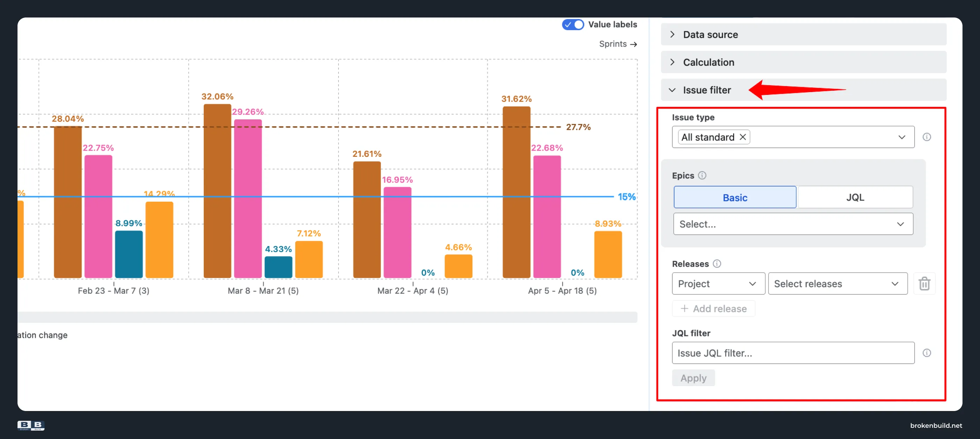The height and width of the screenshot is (439, 980).
Task: Open the Project dropdown
Action: [718, 284]
